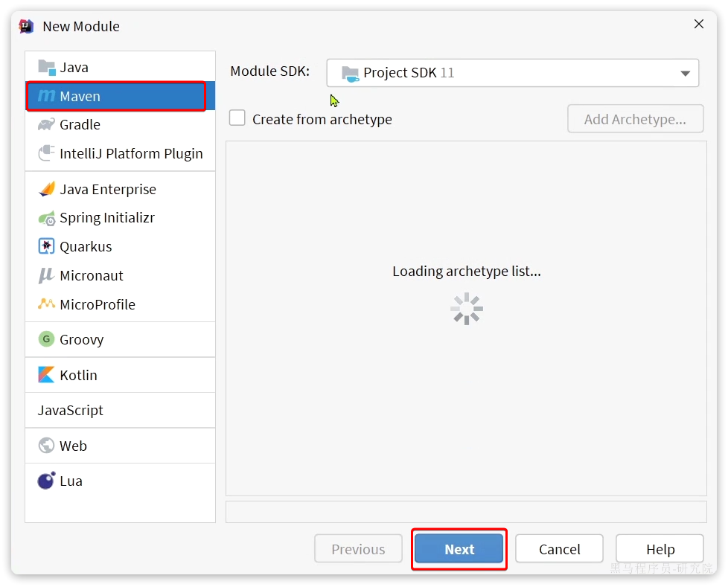
Task: Click the Spring Initializr leaf icon
Action: pyautogui.click(x=46, y=218)
